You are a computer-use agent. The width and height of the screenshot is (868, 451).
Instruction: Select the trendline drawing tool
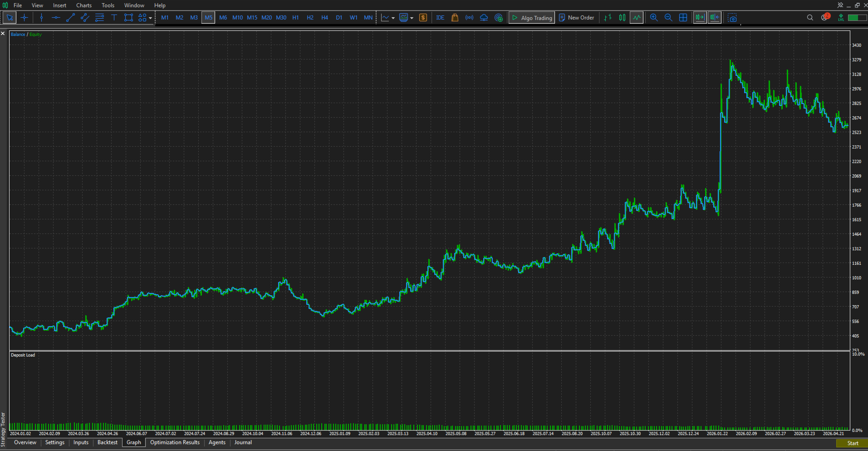pyautogui.click(x=70, y=18)
